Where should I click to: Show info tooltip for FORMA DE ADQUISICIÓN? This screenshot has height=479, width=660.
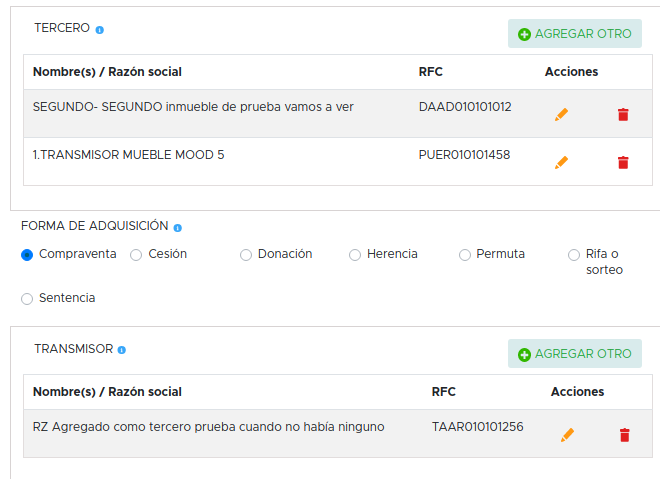(178, 228)
